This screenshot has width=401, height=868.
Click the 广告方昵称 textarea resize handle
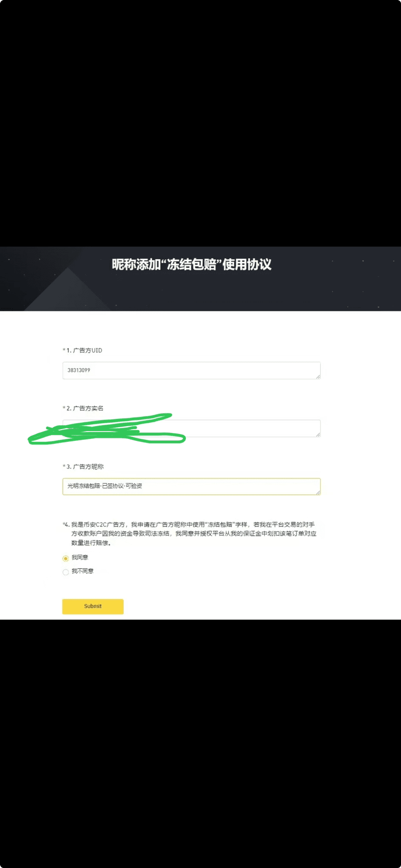[x=318, y=493]
